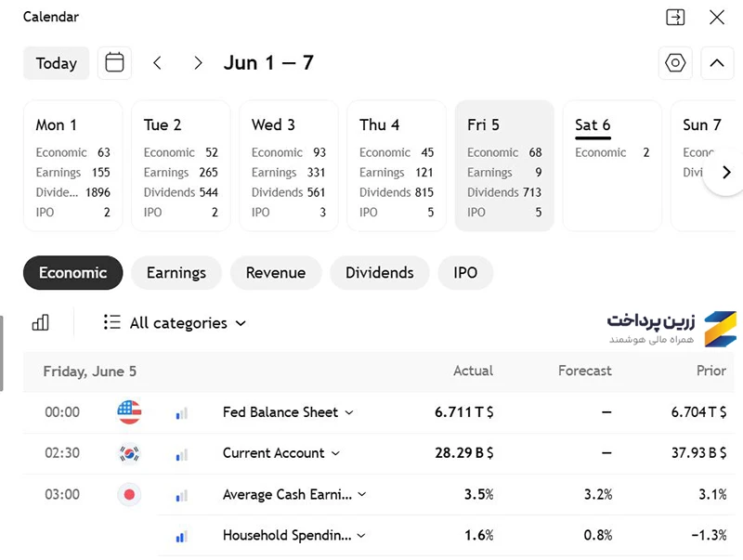Screen dimensions: 743x560
Task: Select the IPO tab
Action: (465, 272)
